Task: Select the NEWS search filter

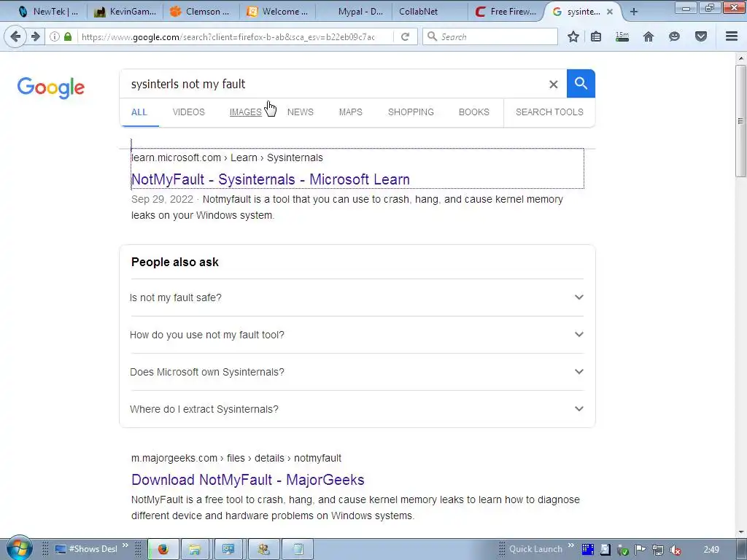Action: tap(300, 112)
